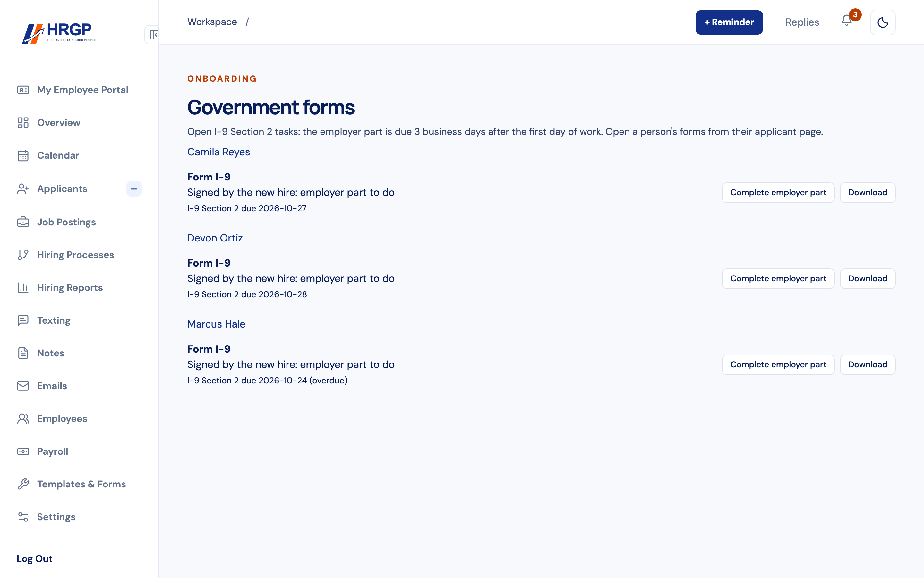The height and width of the screenshot is (578, 924).
Task: Click the + Reminder button
Action: [x=729, y=22]
